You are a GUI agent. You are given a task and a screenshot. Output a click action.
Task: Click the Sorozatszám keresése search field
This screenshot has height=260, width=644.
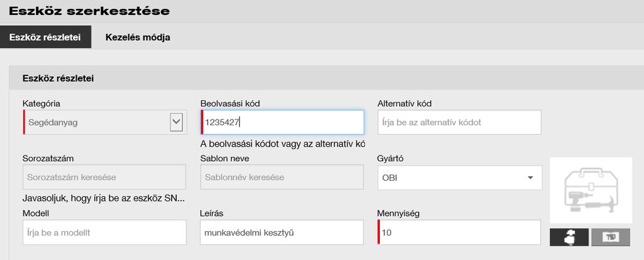point(104,177)
